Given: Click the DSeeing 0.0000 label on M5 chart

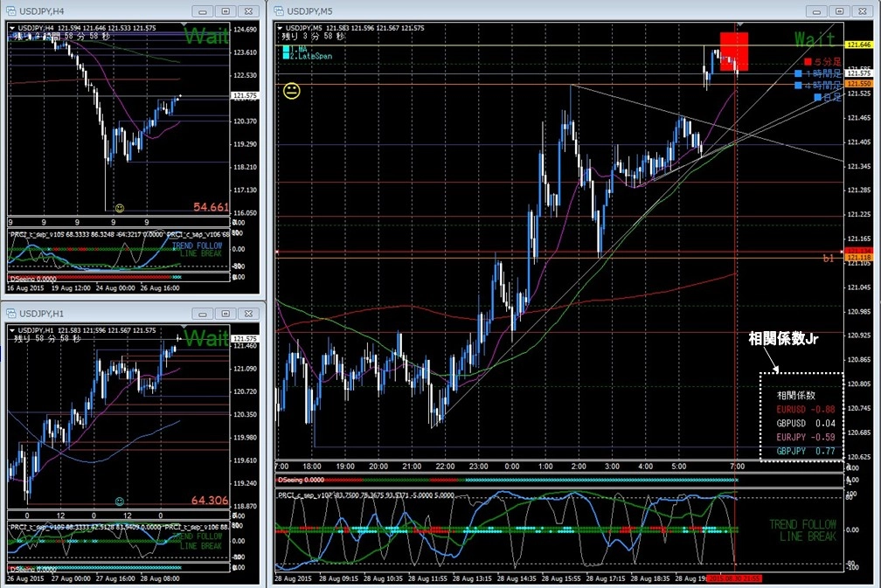Looking at the screenshot, I should point(301,481).
